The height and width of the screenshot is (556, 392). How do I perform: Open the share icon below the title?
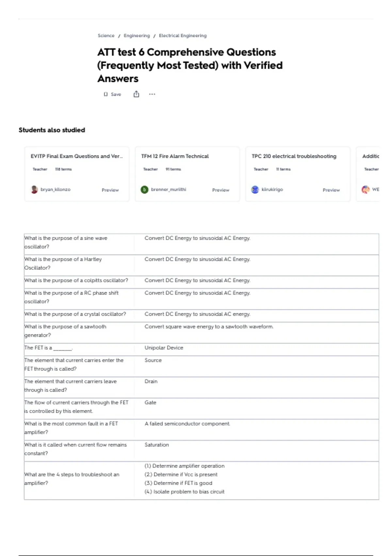click(x=136, y=94)
